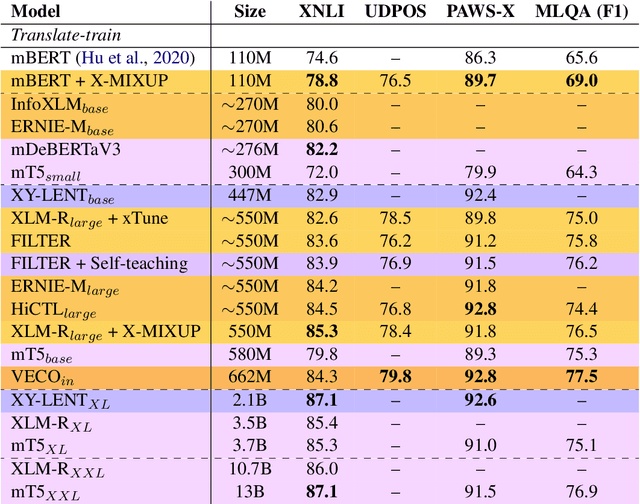Select the FILTER + Self-teaching row label
This screenshot has width=640, height=504.
99,263
